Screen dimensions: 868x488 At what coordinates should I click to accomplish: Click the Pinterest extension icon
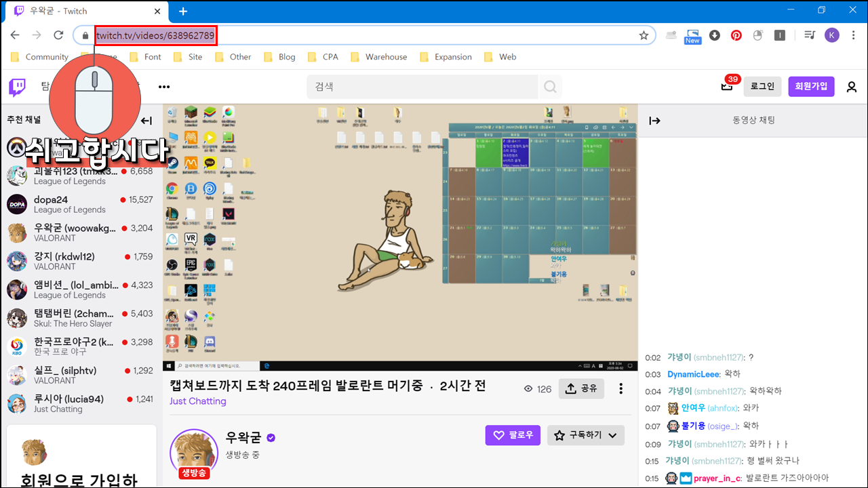tap(736, 35)
